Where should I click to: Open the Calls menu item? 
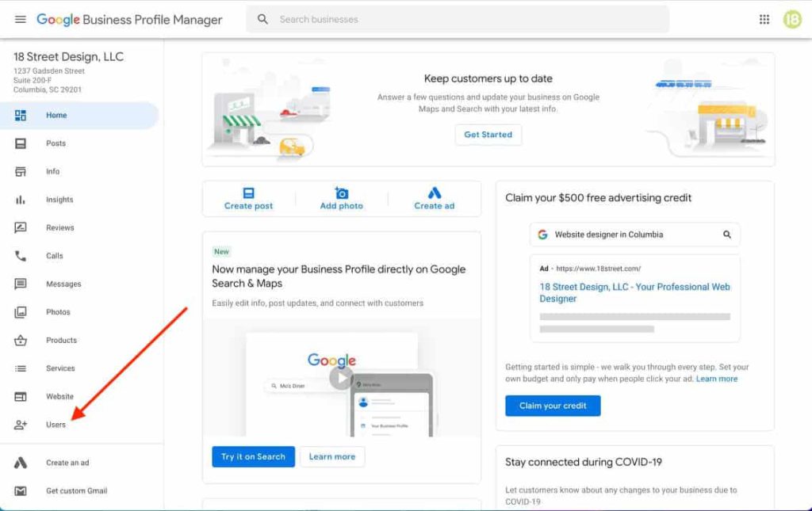(x=79, y=255)
